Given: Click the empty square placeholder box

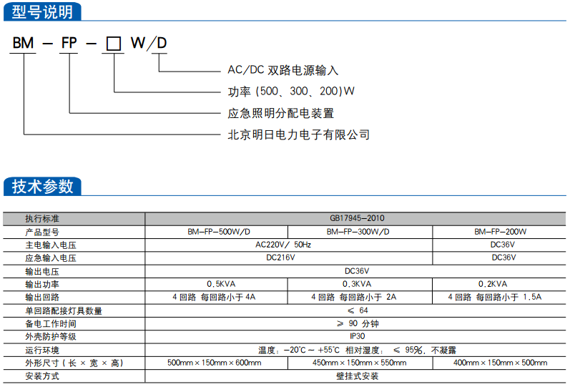Looking at the screenshot, I should (114, 44).
